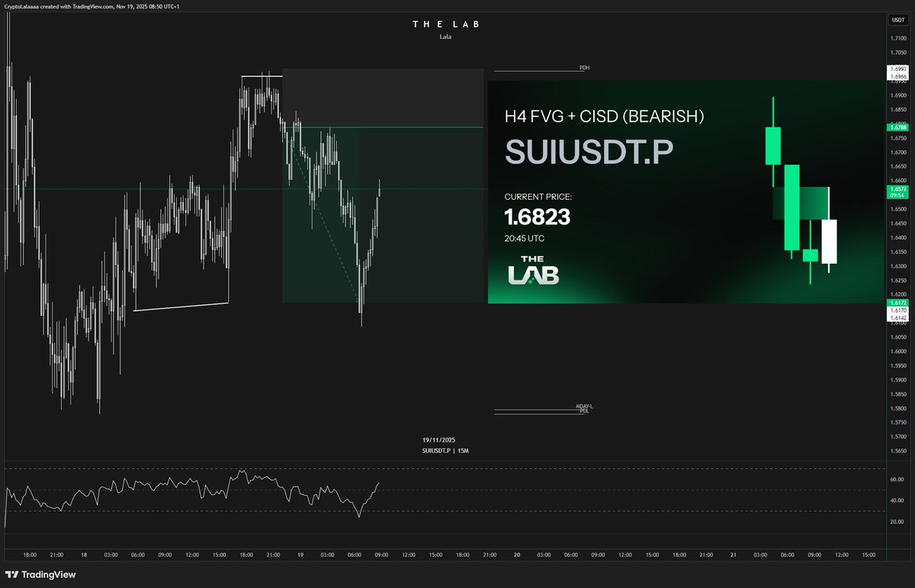Screen dimensions: 915x588
Task: Click the gray shaded zone above the green box
Action: pyautogui.click(x=383, y=98)
